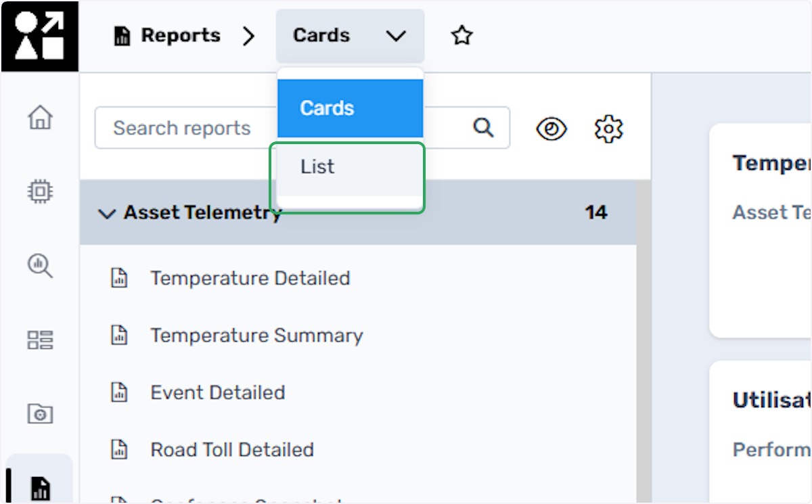Open the chip-shaped devices icon in sidebar
812x504 pixels.
[40, 191]
